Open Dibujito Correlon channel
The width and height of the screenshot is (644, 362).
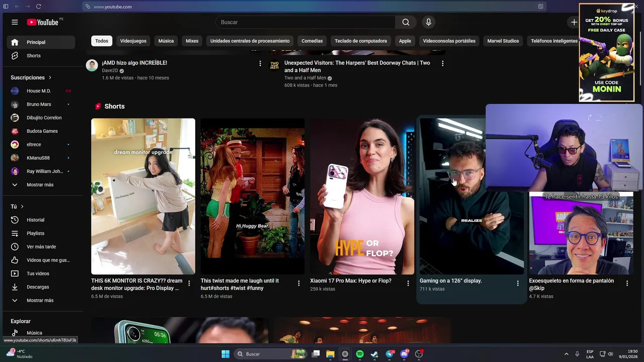pos(41,118)
